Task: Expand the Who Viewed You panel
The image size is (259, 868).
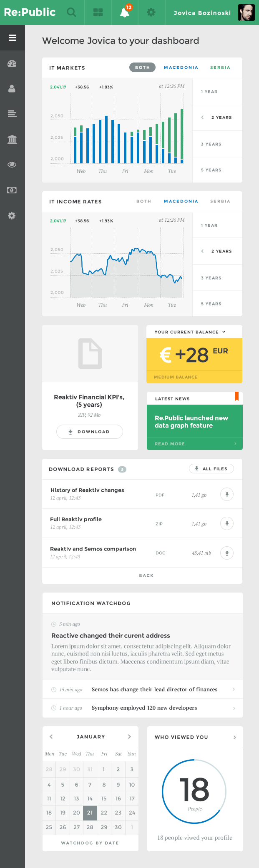Action: 235,737
